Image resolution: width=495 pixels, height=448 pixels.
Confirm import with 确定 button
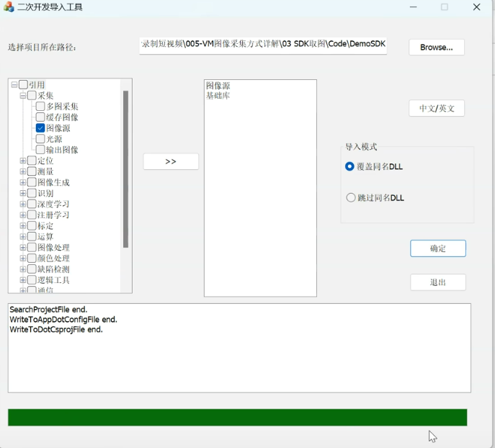438,248
